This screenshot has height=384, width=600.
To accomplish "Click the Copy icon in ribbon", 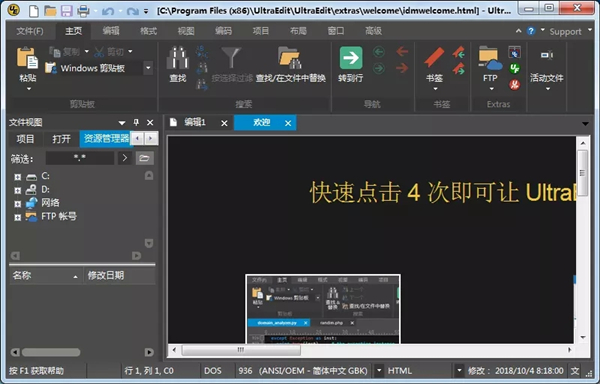I will (55, 52).
